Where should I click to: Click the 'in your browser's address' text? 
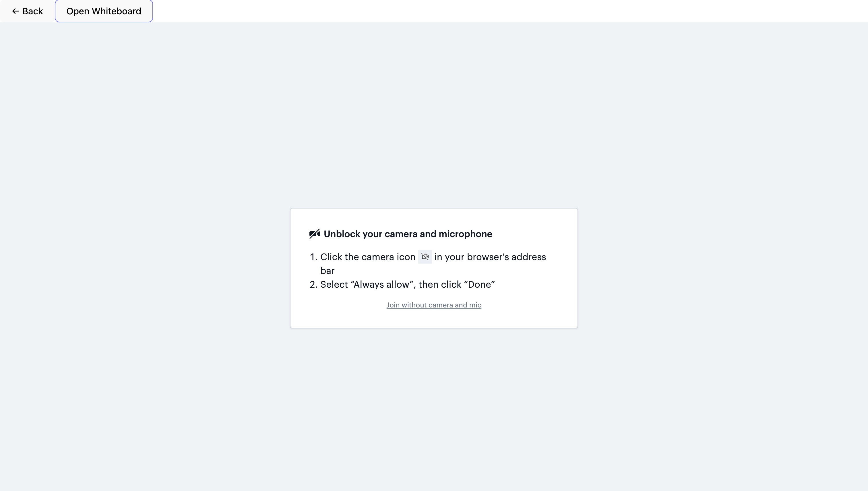pyautogui.click(x=490, y=257)
